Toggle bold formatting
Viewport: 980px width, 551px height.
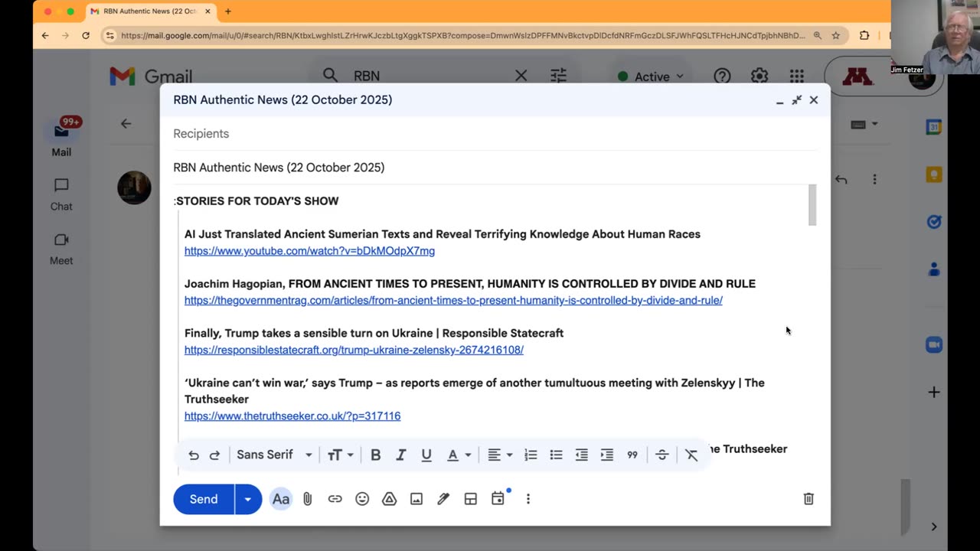375,455
